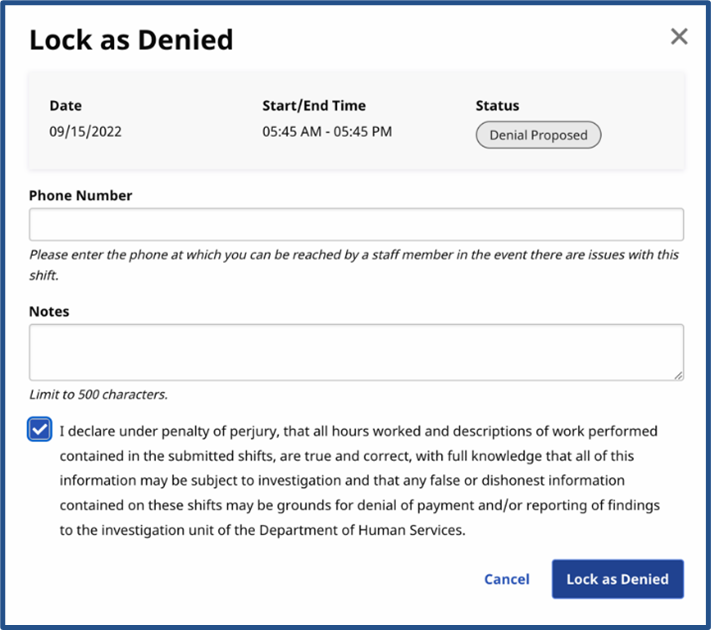Focus the Notes text area
Screen dimensions: 711x630
coord(356,351)
